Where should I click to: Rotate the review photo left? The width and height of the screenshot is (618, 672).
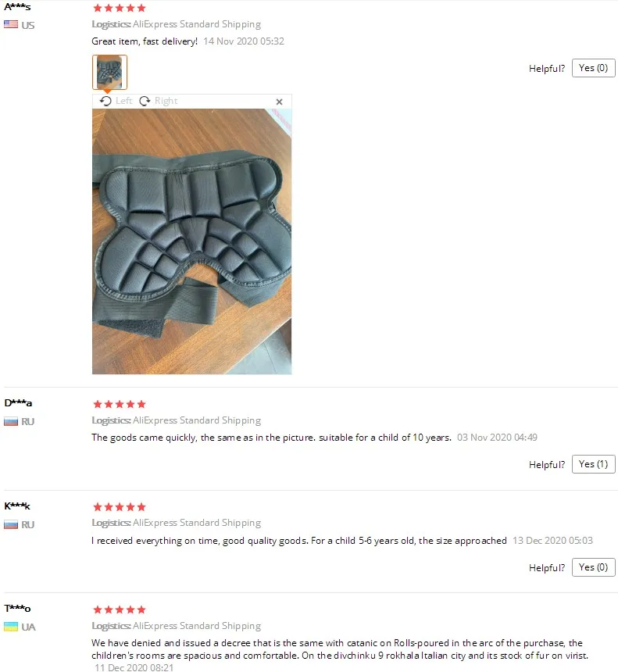[116, 101]
